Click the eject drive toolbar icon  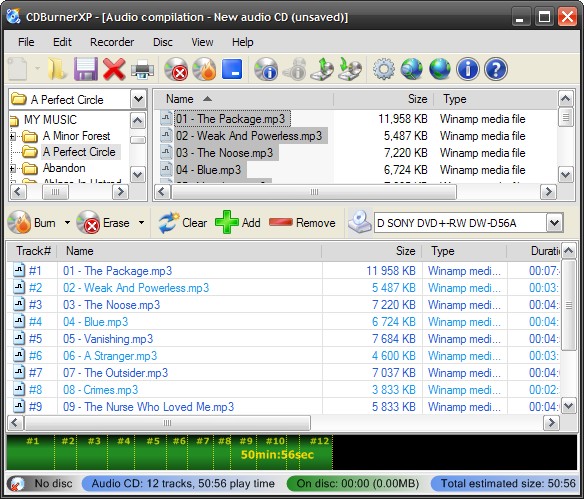pyautogui.click(x=322, y=69)
